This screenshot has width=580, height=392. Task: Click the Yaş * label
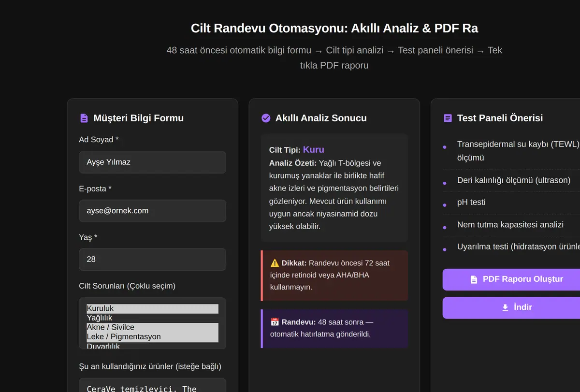(x=88, y=237)
